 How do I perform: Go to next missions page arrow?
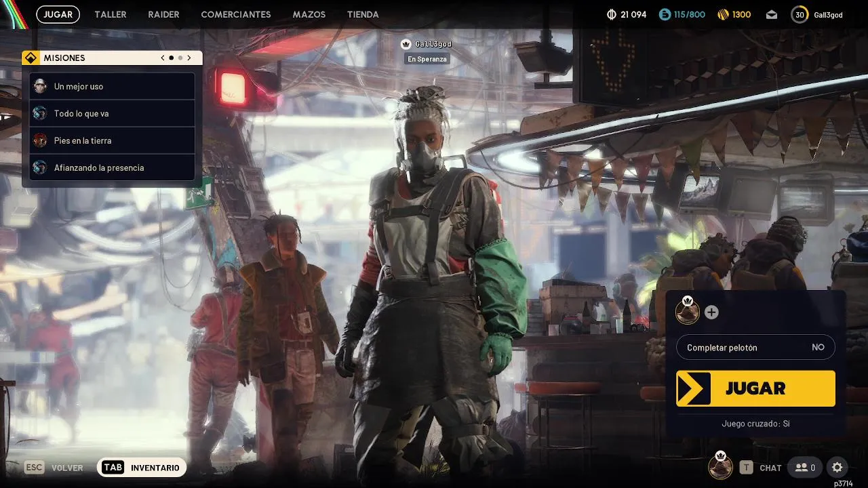click(x=189, y=58)
